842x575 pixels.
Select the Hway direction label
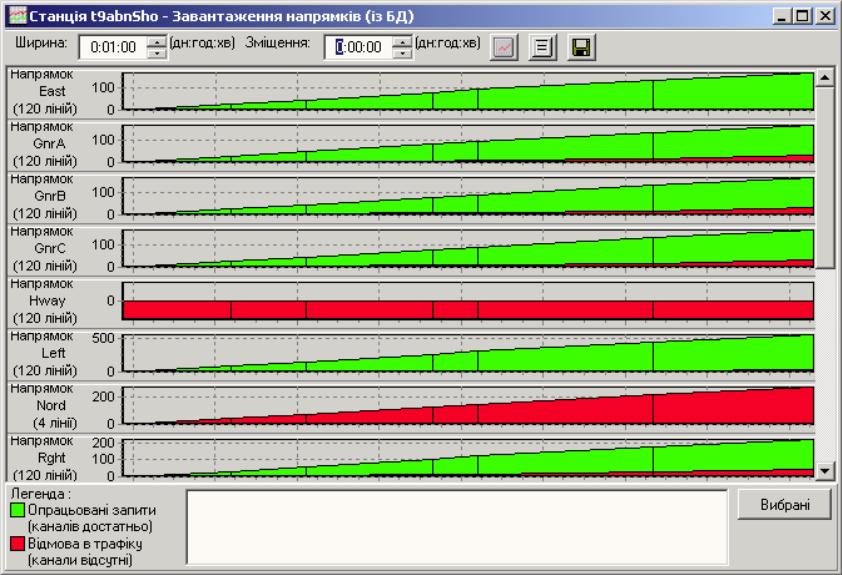tap(47, 301)
